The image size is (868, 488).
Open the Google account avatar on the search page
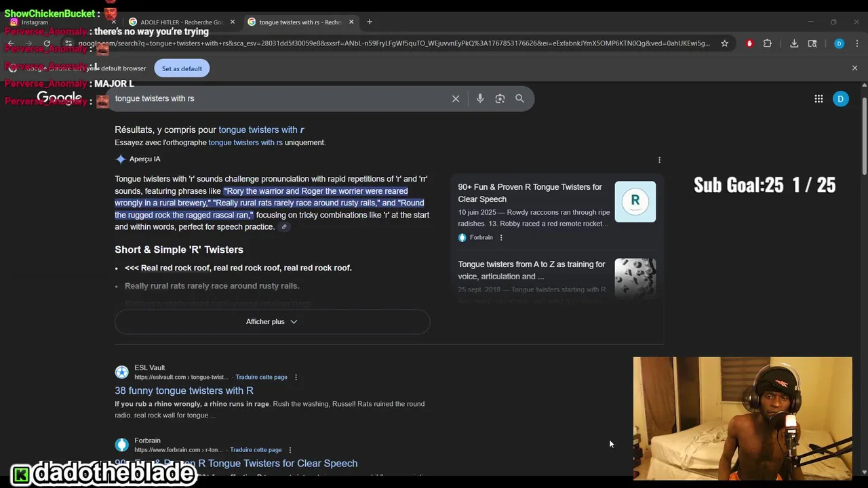[x=840, y=99]
